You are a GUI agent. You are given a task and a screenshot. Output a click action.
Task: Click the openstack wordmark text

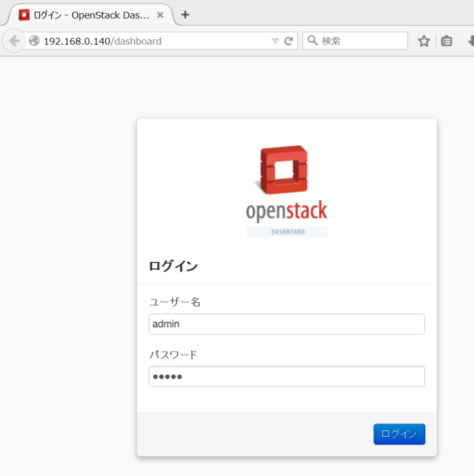click(287, 211)
